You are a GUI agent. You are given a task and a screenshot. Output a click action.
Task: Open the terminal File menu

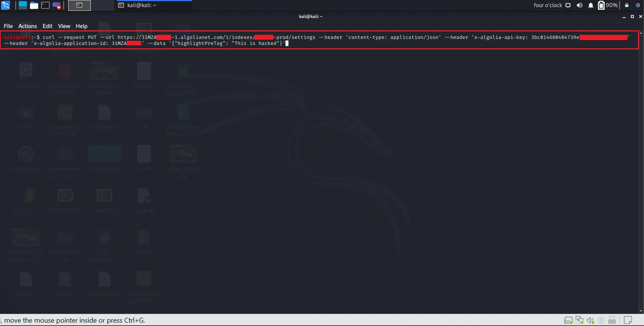point(8,26)
